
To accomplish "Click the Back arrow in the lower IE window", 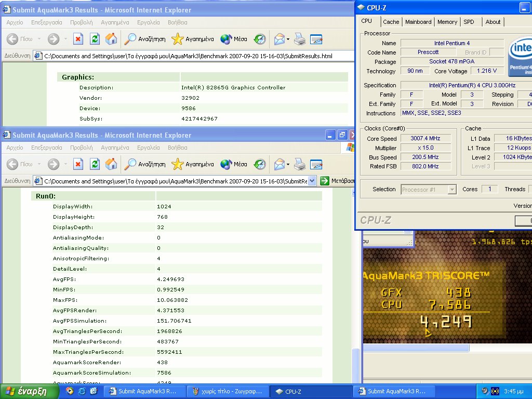I will [x=12, y=164].
